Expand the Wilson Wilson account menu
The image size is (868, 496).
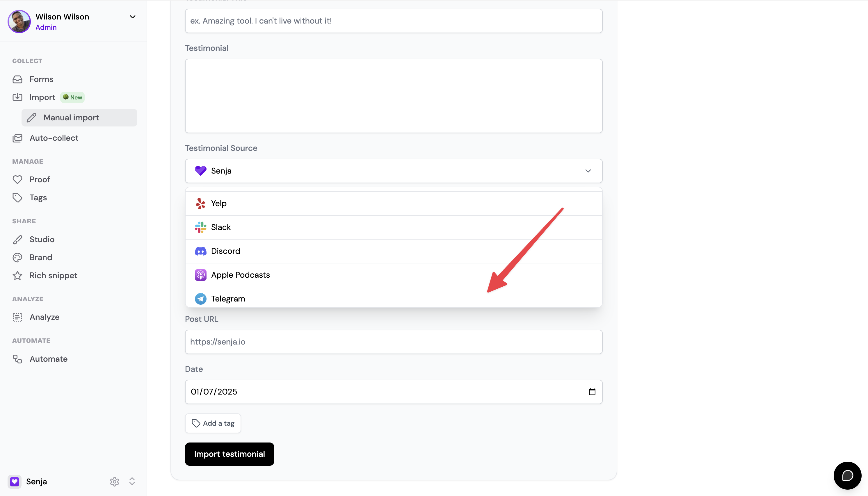tap(133, 17)
